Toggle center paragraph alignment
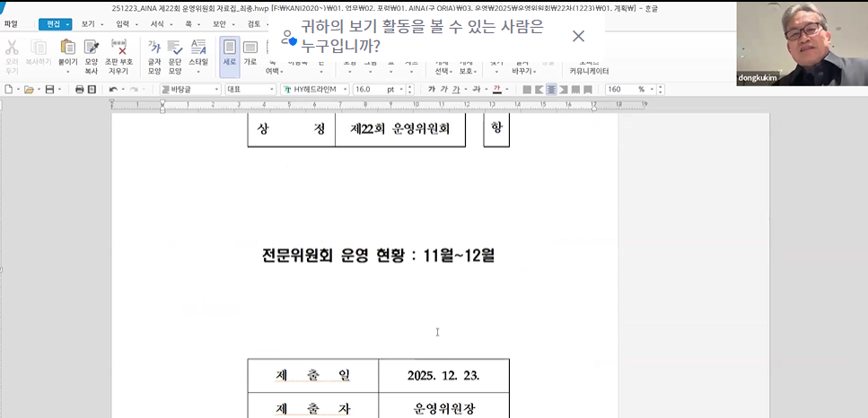The width and height of the screenshot is (868, 418). pyautogui.click(x=551, y=89)
